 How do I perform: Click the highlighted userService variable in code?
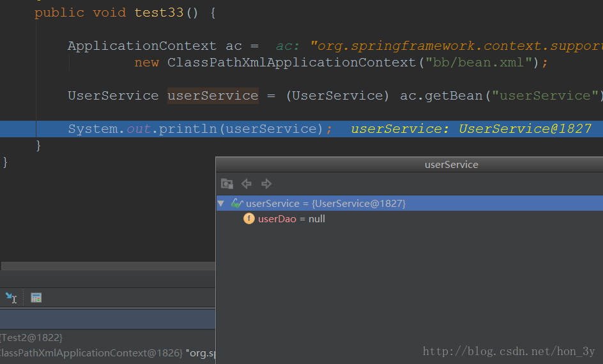pyautogui.click(x=213, y=95)
